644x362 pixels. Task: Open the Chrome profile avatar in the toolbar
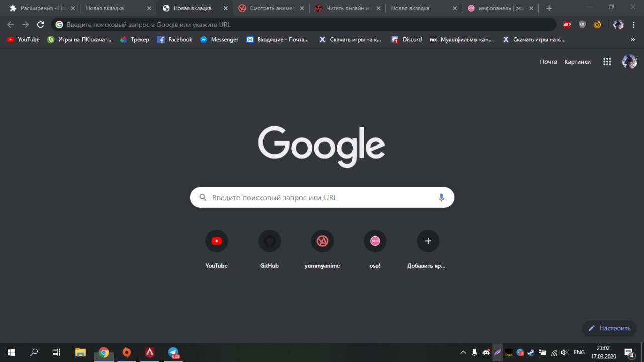[x=618, y=25]
